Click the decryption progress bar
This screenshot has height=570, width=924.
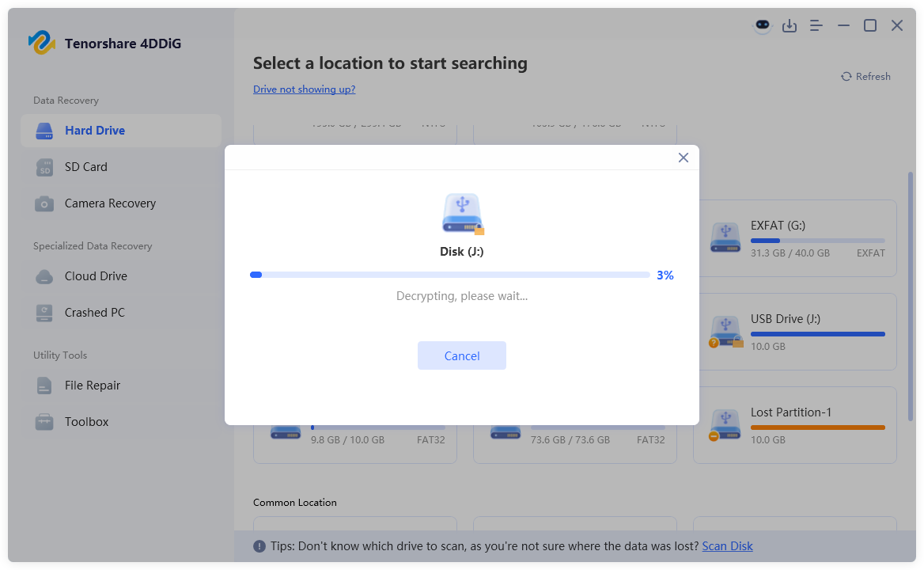449,275
